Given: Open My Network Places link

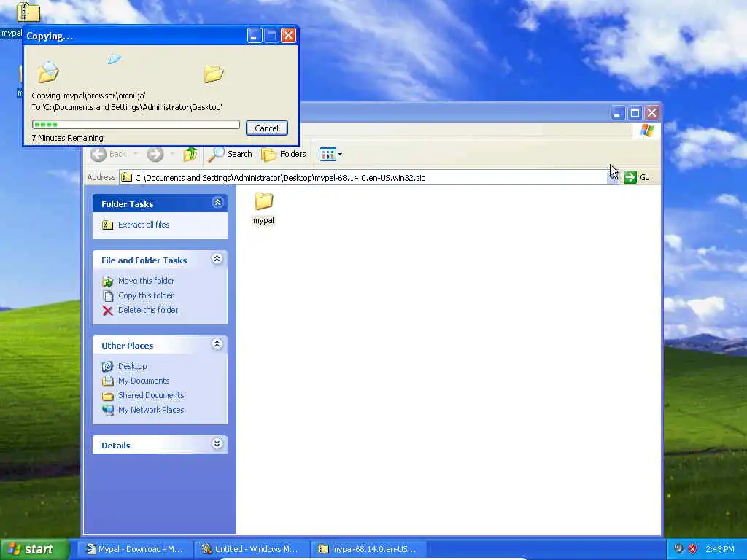Looking at the screenshot, I should pyautogui.click(x=151, y=410).
